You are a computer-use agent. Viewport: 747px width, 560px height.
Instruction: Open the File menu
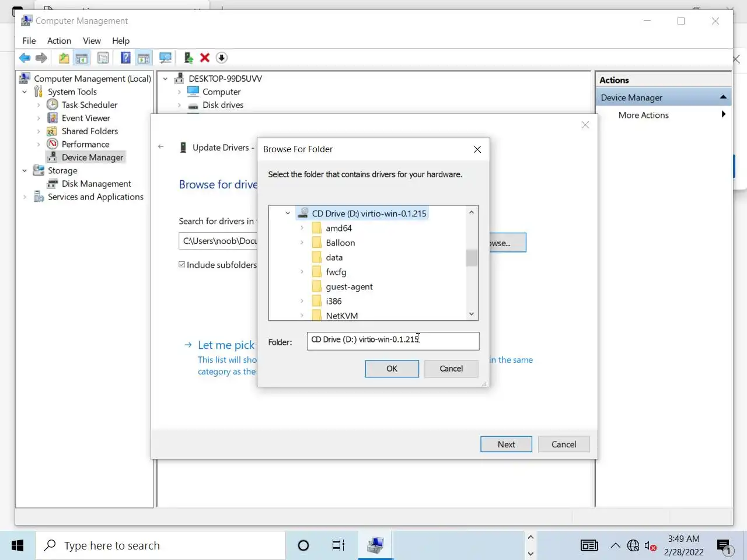29,41
